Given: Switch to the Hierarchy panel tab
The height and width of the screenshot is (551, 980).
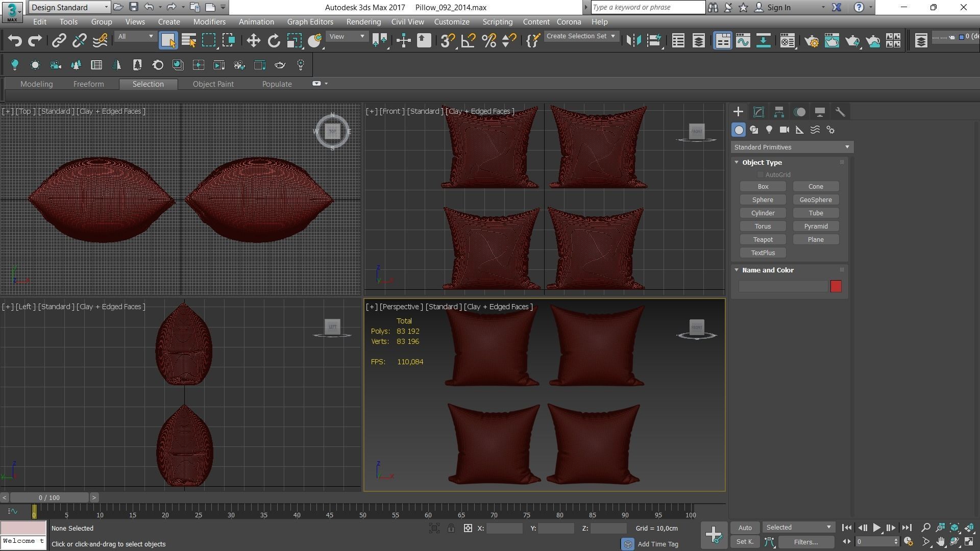Looking at the screenshot, I should 779,112.
